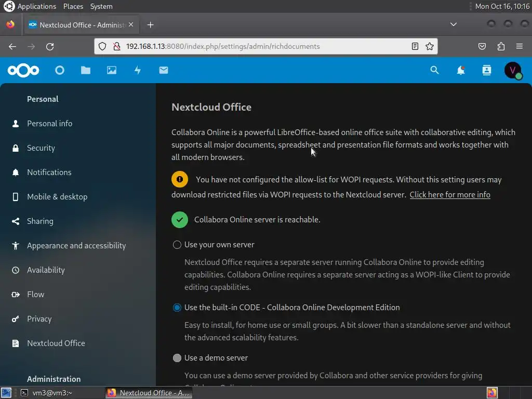Click the Firefox back arrow

(12, 46)
